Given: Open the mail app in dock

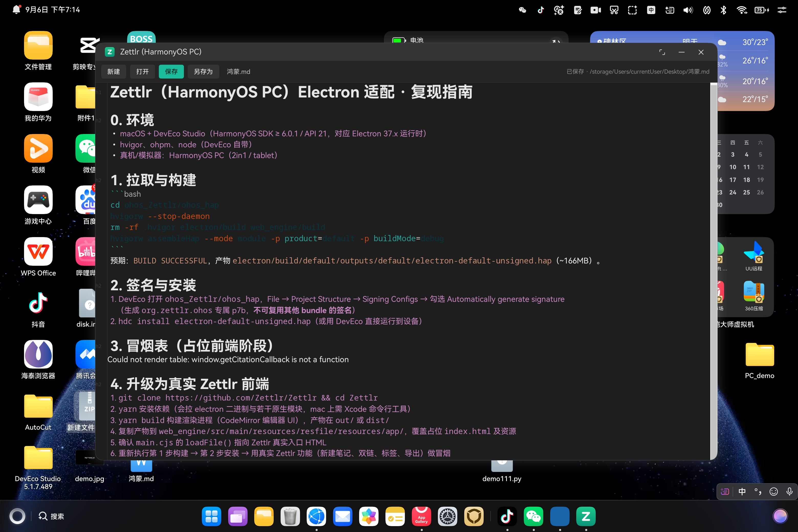Looking at the screenshot, I should pyautogui.click(x=343, y=516).
